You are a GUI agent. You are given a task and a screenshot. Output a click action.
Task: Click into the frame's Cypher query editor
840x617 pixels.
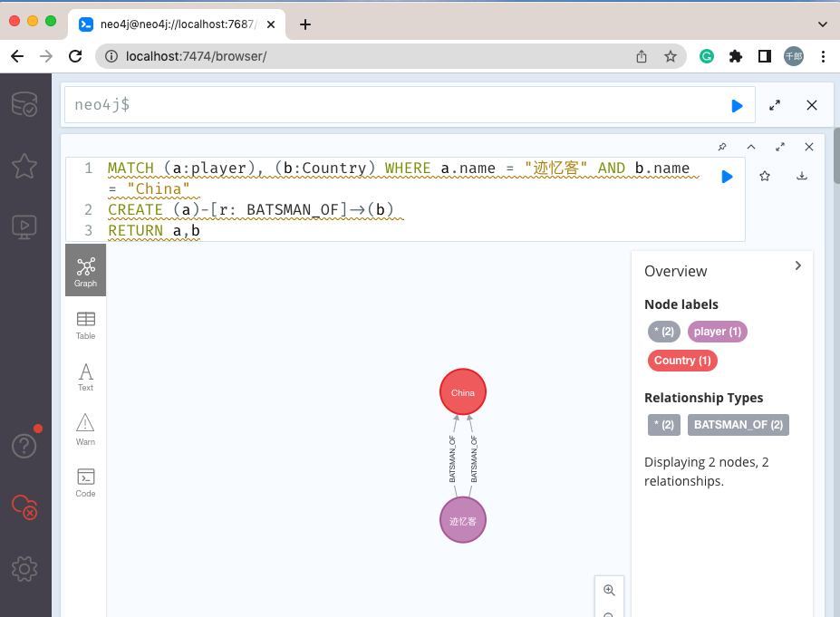(x=405, y=199)
